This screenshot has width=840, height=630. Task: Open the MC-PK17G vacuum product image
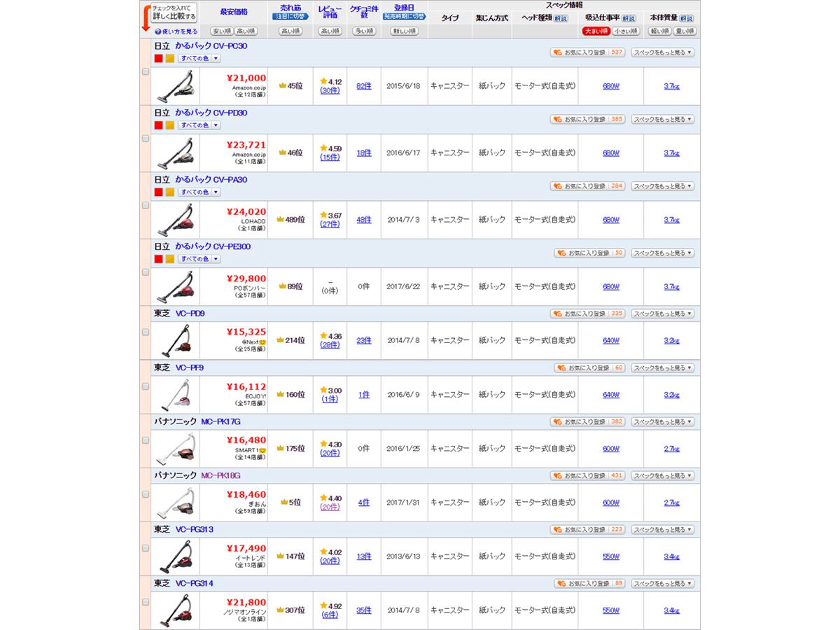(x=175, y=449)
